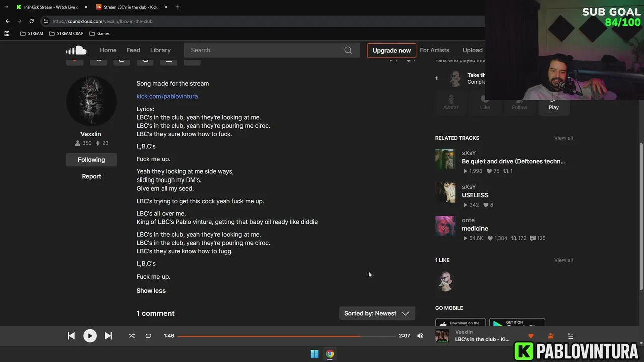Toggle repeat in the player bar

click(x=148, y=336)
